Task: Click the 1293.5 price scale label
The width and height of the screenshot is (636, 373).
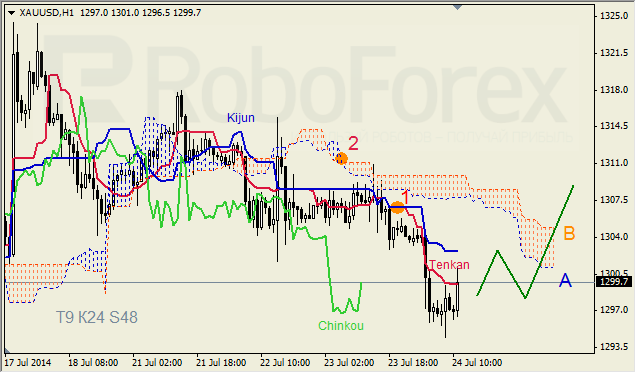Action: [614, 347]
